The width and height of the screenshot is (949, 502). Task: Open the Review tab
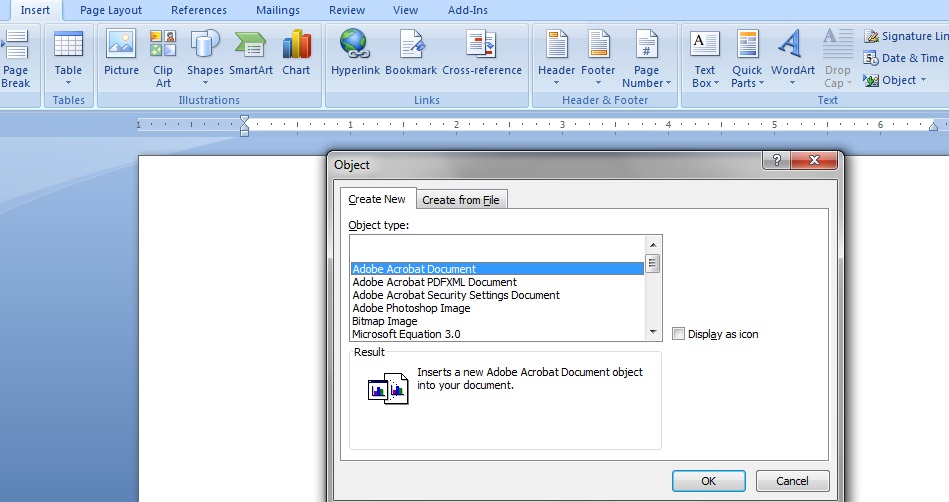(x=347, y=10)
